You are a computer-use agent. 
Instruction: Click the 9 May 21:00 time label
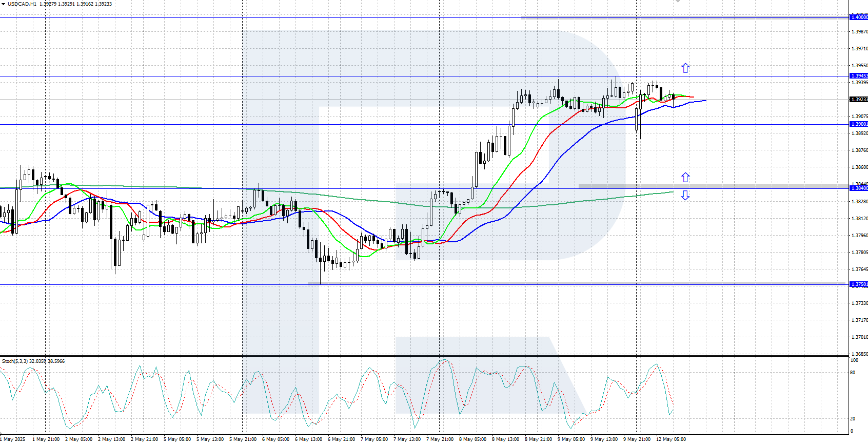pos(637,439)
